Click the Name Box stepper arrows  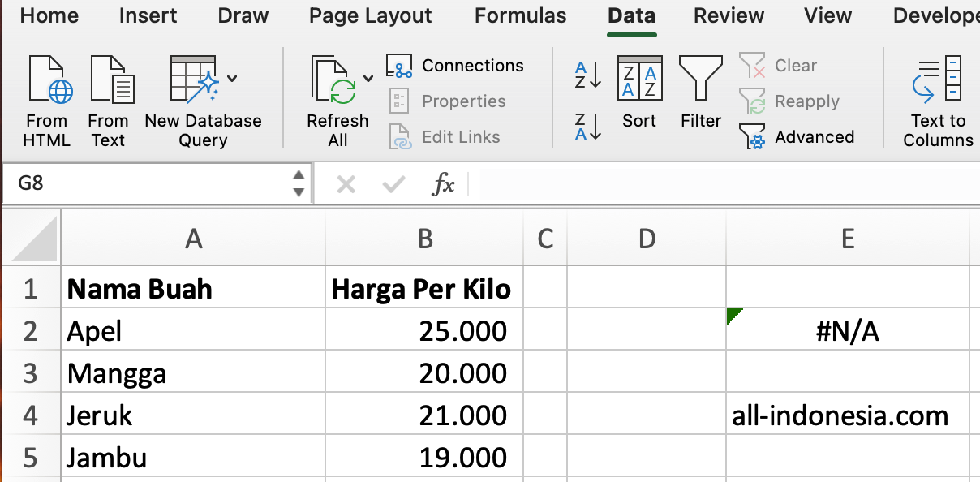coord(299,183)
